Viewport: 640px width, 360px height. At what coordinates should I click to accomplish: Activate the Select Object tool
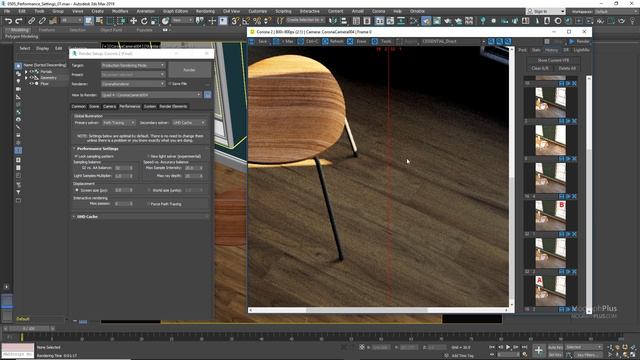(x=89, y=20)
